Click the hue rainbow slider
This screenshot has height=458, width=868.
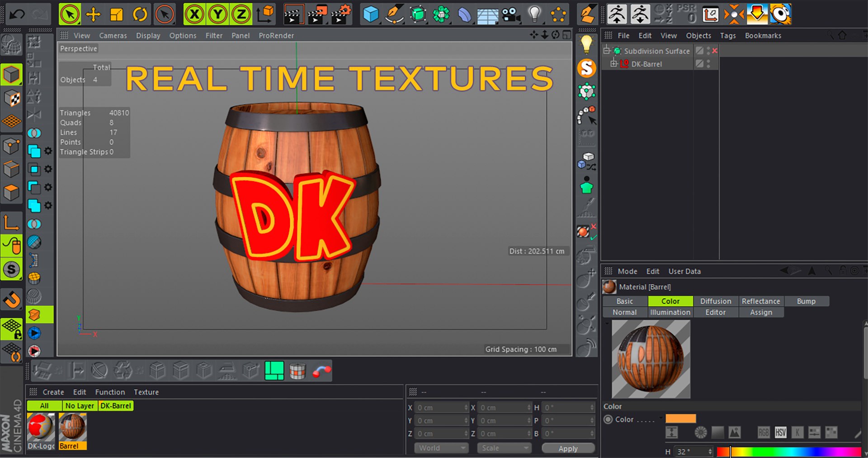coord(788,452)
